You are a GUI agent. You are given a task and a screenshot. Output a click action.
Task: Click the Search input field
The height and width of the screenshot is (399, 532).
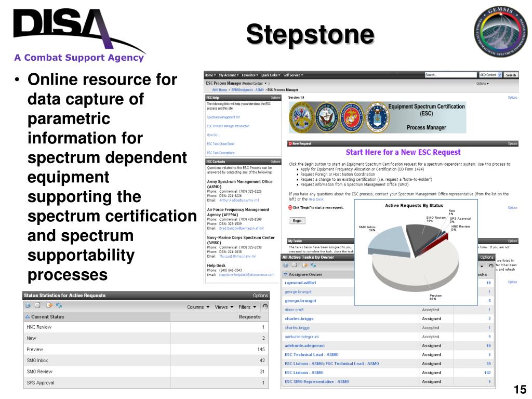point(450,75)
